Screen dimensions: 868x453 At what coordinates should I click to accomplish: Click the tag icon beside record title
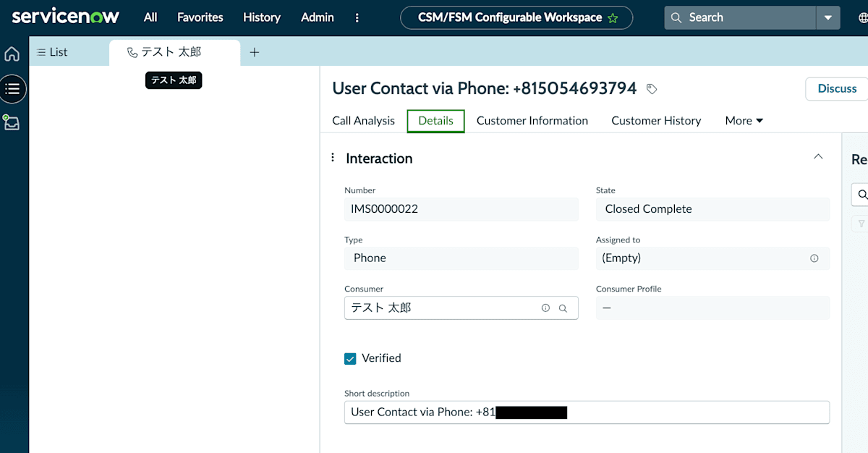point(652,89)
